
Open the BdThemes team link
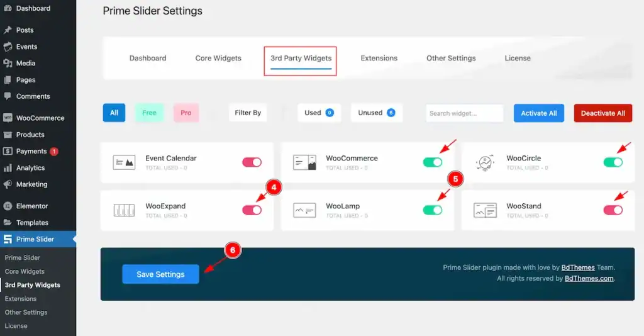(578, 268)
